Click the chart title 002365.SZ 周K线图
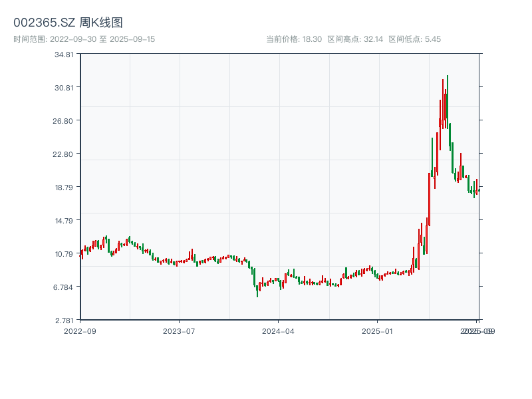This screenshot has width=532, height=399. (x=68, y=23)
